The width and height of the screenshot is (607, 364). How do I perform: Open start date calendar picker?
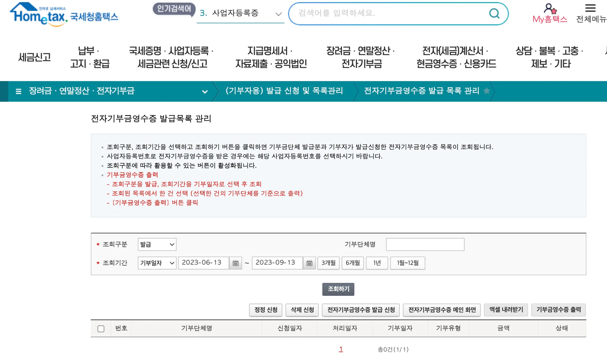(236, 263)
